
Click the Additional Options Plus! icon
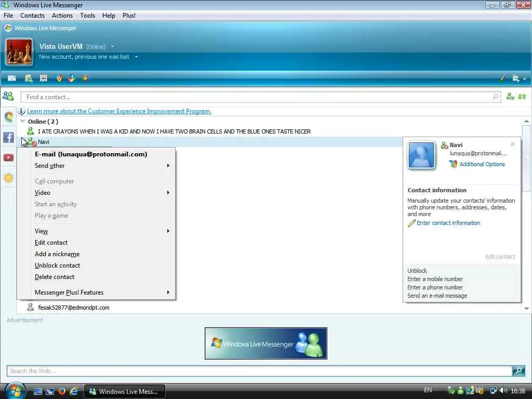pyautogui.click(x=453, y=164)
